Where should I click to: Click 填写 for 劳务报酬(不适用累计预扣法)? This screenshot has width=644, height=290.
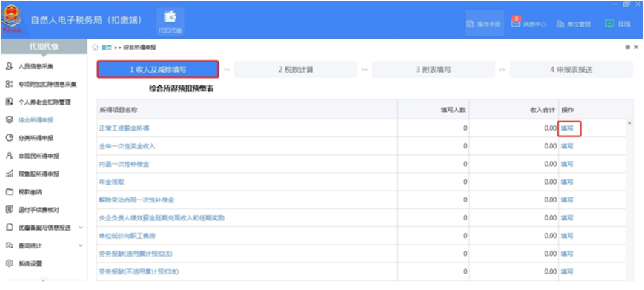pos(567,271)
